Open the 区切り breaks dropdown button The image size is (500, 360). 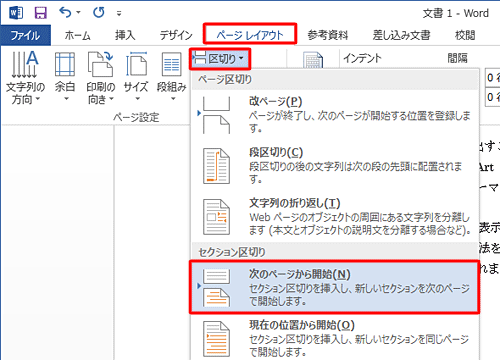[x=220, y=59]
